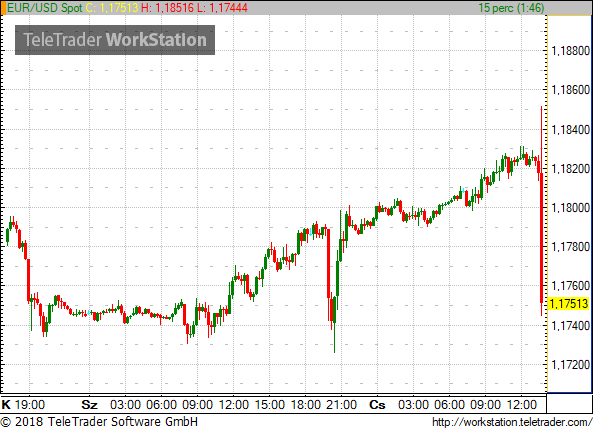Click the orange marker at title bar's left
This screenshot has width=593, height=431.
pyautogui.click(x=3, y=8)
